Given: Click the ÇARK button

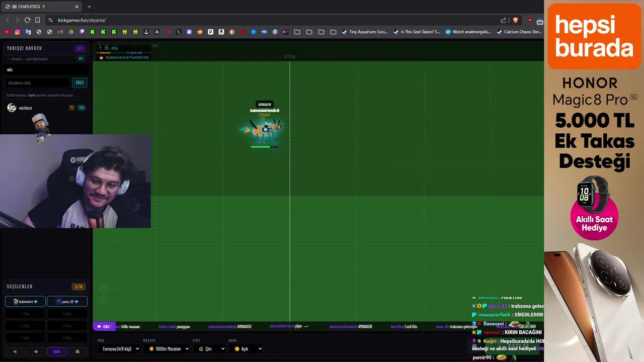Looking at the screenshot, I should [x=56, y=351].
